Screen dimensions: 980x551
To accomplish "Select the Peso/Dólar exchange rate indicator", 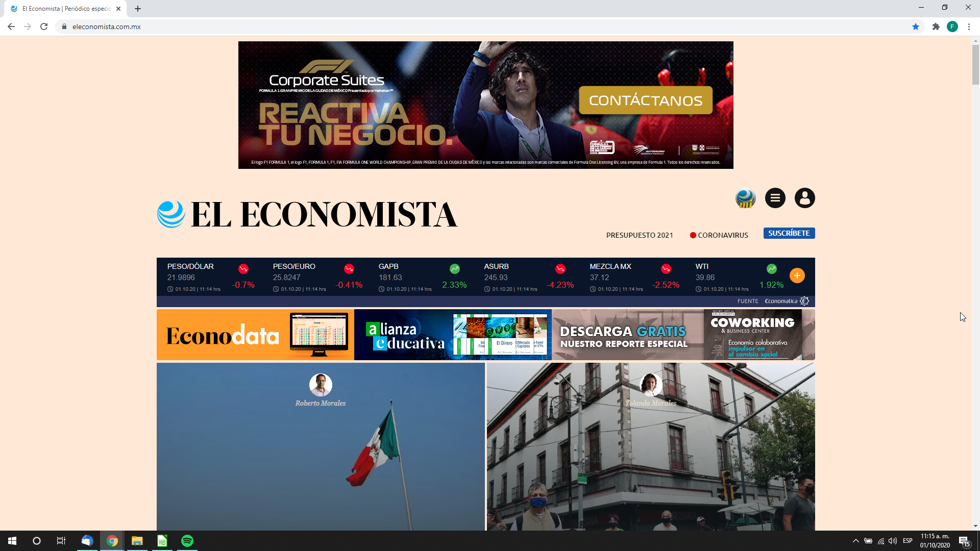I will point(211,278).
